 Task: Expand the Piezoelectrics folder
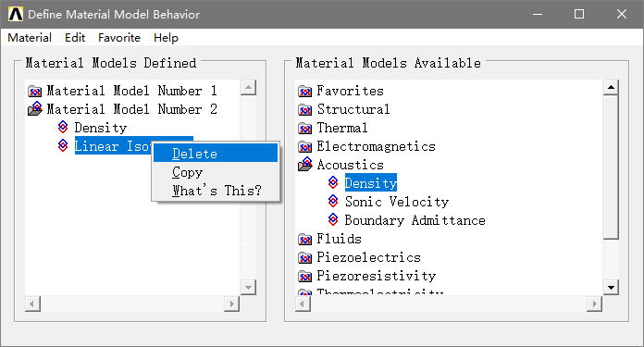tap(304, 257)
